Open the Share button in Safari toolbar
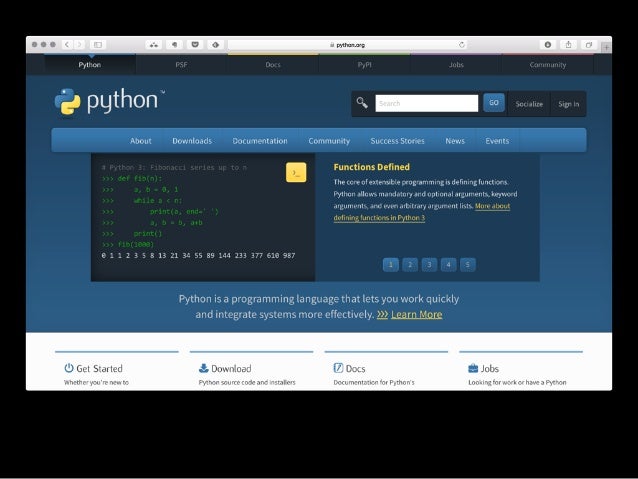The width and height of the screenshot is (638, 479). [568, 45]
